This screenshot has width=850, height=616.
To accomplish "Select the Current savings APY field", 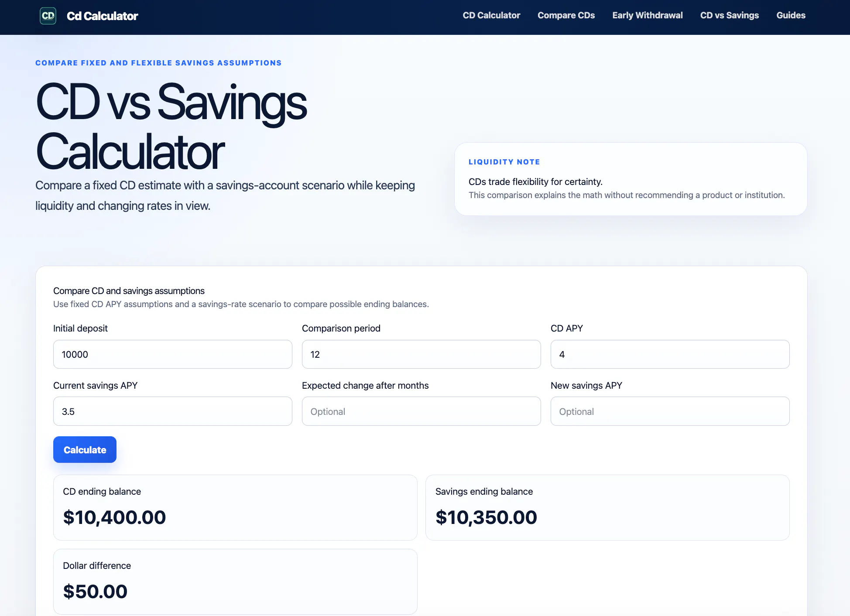I will coord(173,411).
